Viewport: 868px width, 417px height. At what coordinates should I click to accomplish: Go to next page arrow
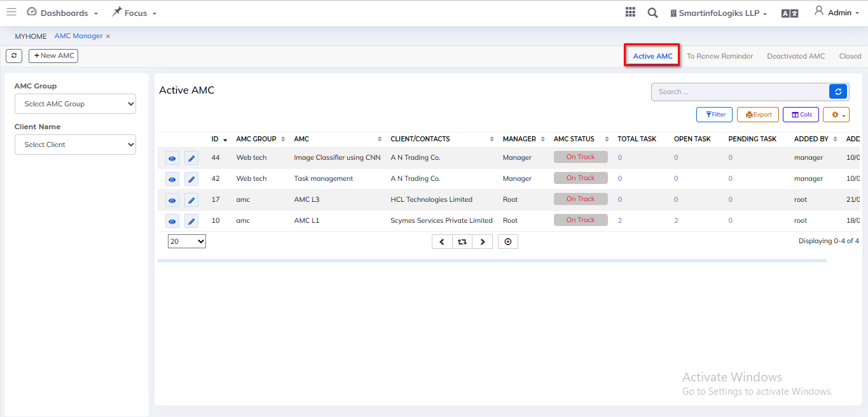click(x=483, y=242)
